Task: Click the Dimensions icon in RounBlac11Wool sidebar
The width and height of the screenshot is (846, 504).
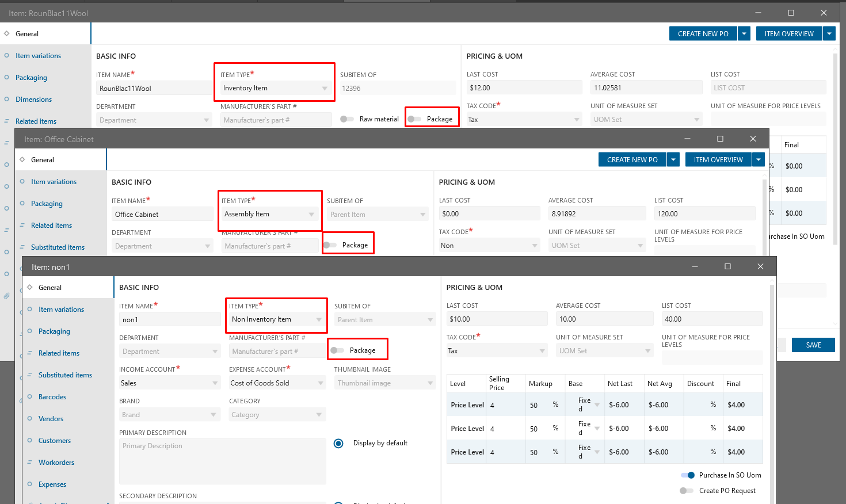Action: 7,99
